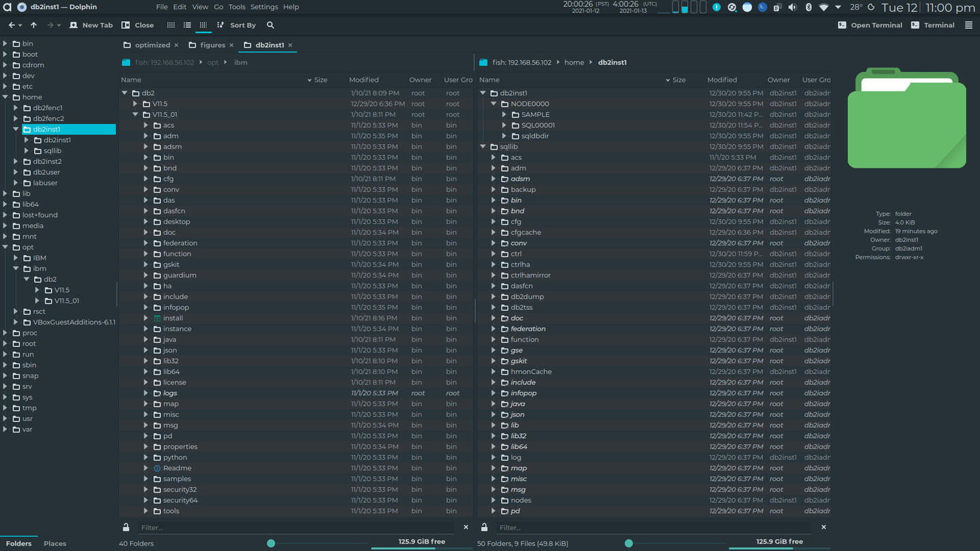The width and height of the screenshot is (980, 551).
Task: Collapse the NODE0000 folder in right pane
Action: pyautogui.click(x=494, y=104)
